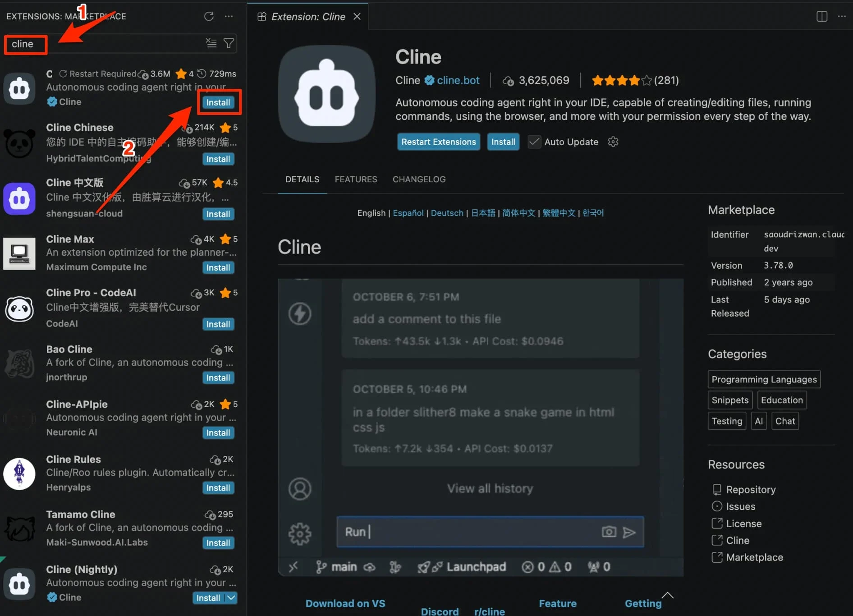Select the AI category tag

pyautogui.click(x=759, y=421)
